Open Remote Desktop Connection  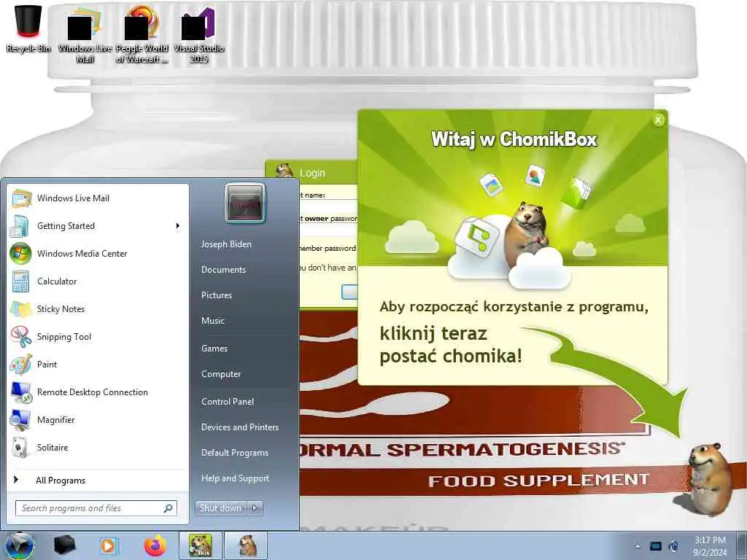tap(98, 392)
